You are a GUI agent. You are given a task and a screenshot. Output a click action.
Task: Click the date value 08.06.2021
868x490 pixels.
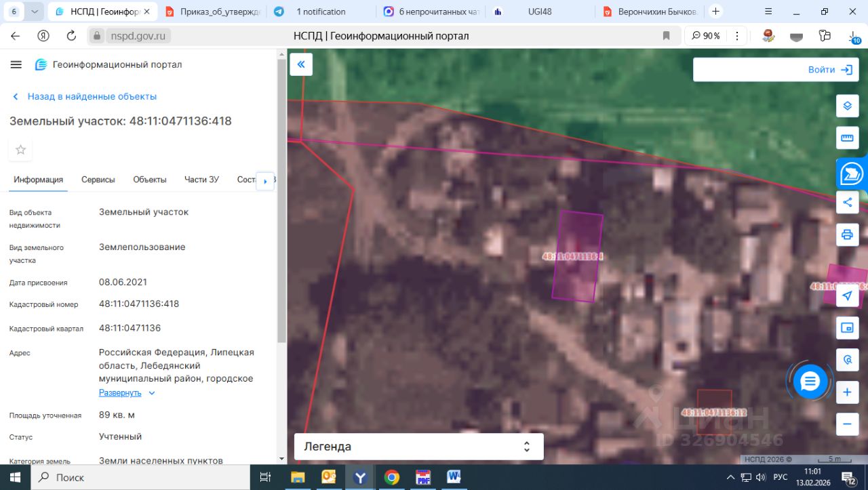(123, 282)
